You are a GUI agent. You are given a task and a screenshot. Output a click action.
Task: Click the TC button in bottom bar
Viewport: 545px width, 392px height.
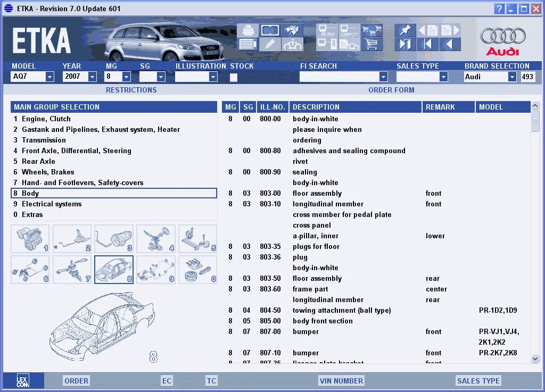(x=212, y=381)
